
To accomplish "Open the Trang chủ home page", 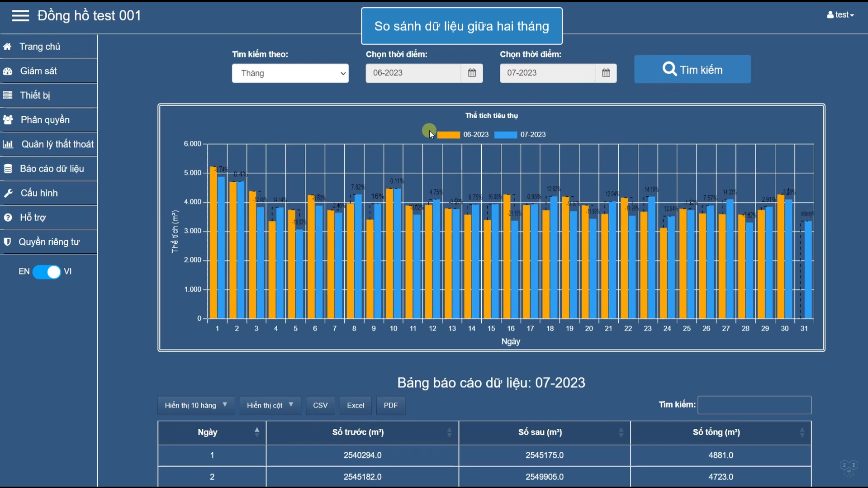I will pyautogui.click(x=40, y=46).
